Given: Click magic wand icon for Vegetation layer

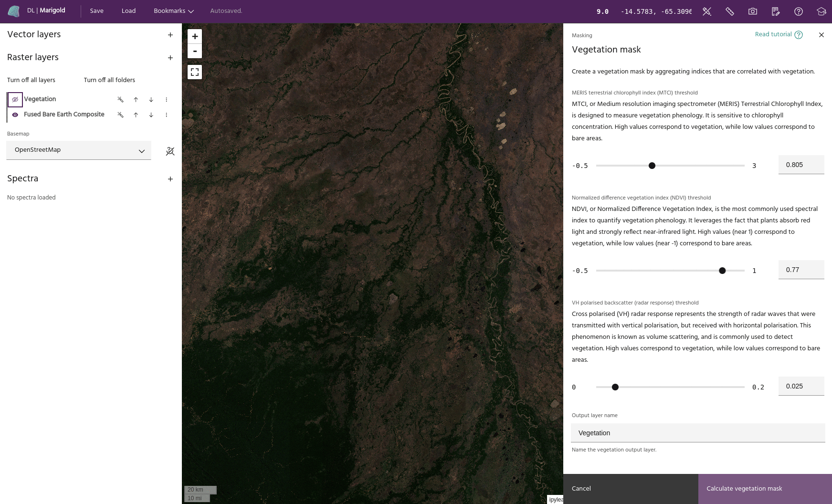Looking at the screenshot, I should point(120,100).
